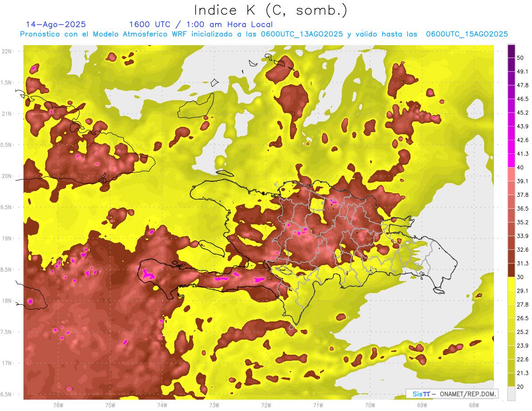Click the "73W" longitude axis label
The image size is (532, 411).
pyautogui.click(x=214, y=405)
